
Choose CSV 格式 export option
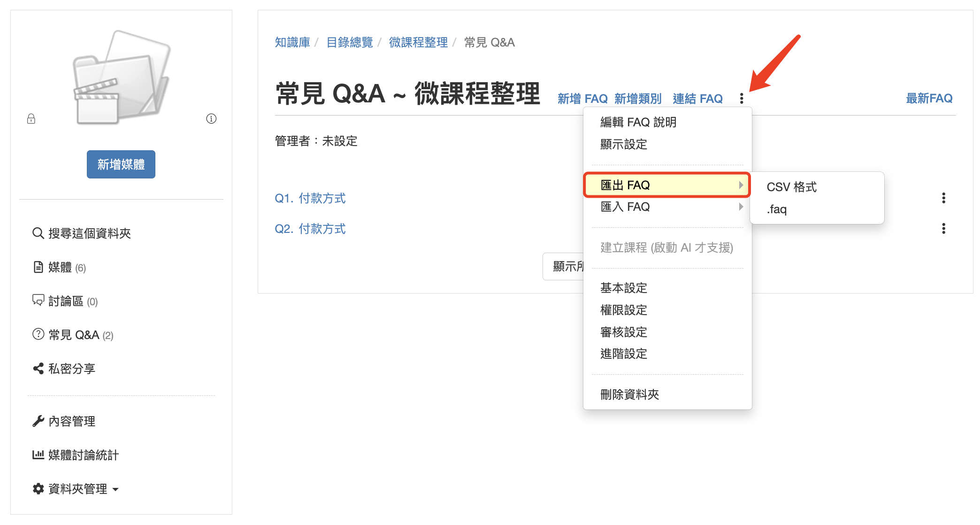792,187
